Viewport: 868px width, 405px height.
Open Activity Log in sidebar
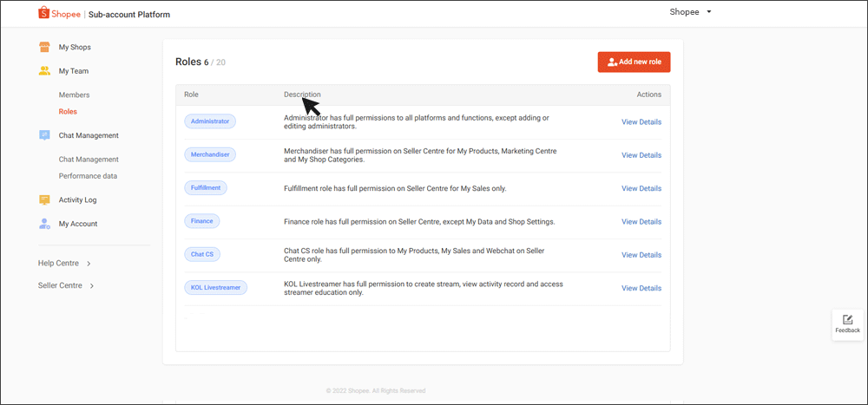[78, 200]
